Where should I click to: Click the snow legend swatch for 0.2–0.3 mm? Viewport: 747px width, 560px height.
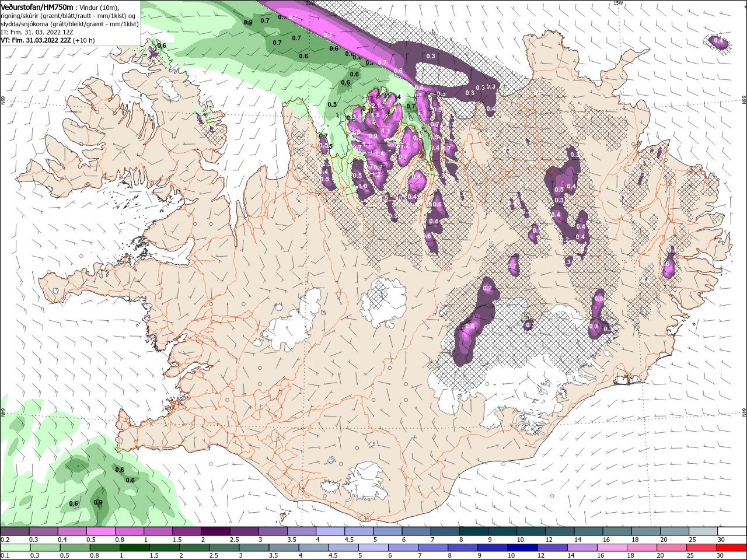click(x=15, y=531)
